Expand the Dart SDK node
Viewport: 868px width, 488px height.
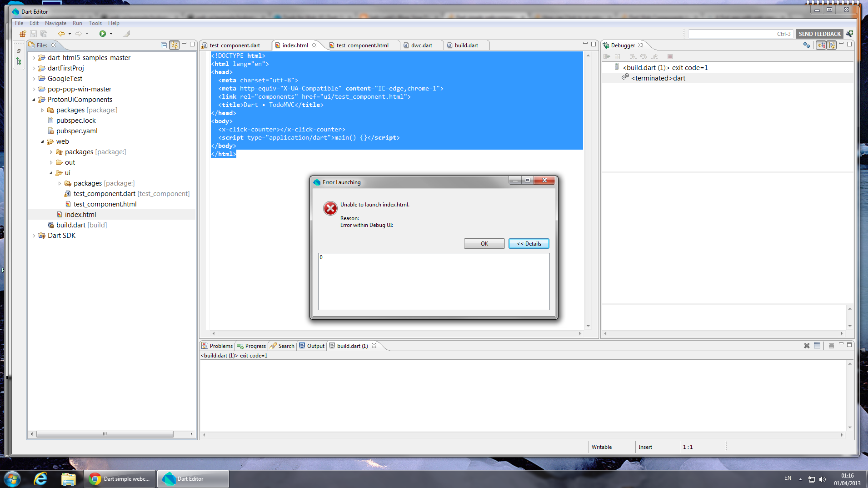click(x=34, y=236)
